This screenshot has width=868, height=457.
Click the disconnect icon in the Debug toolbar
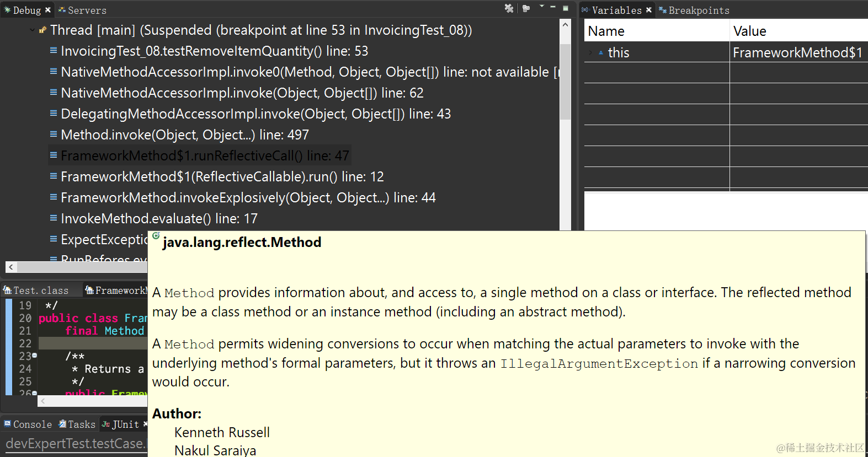click(526, 8)
